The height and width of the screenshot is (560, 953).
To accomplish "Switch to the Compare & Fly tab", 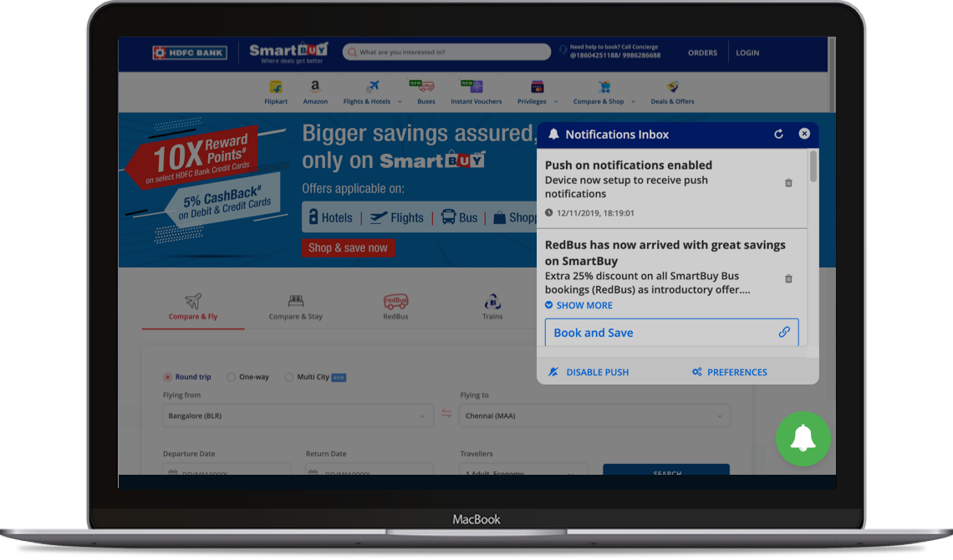I will 192,308.
